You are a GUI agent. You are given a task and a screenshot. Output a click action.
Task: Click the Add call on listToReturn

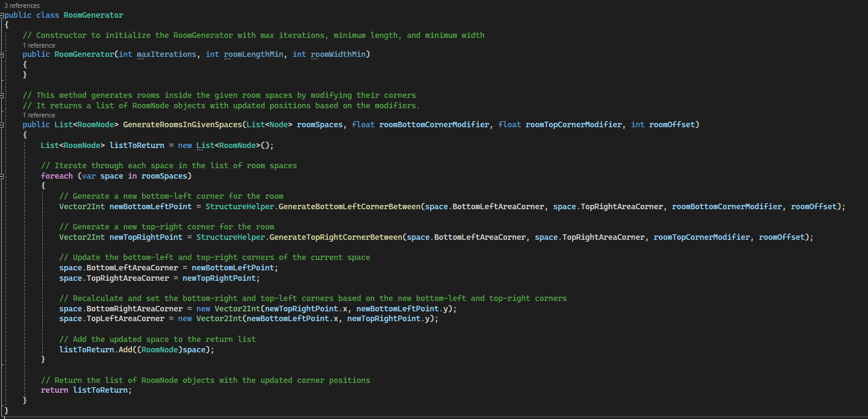[x=125, y=350]
